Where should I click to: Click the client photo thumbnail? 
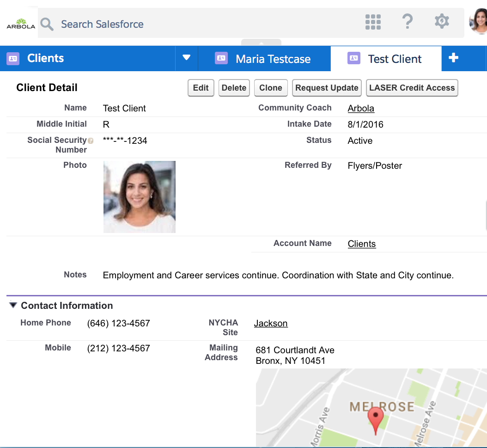tap(140, 197)
